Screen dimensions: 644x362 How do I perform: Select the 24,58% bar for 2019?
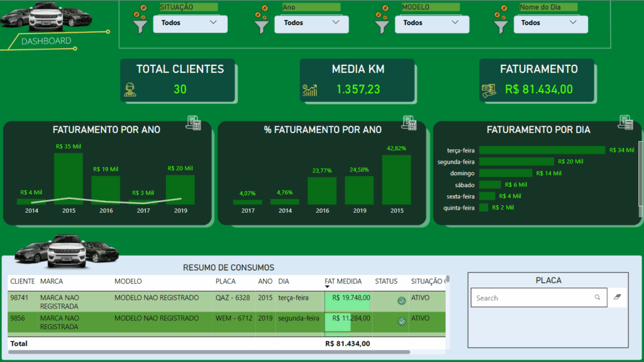point(359,190)
